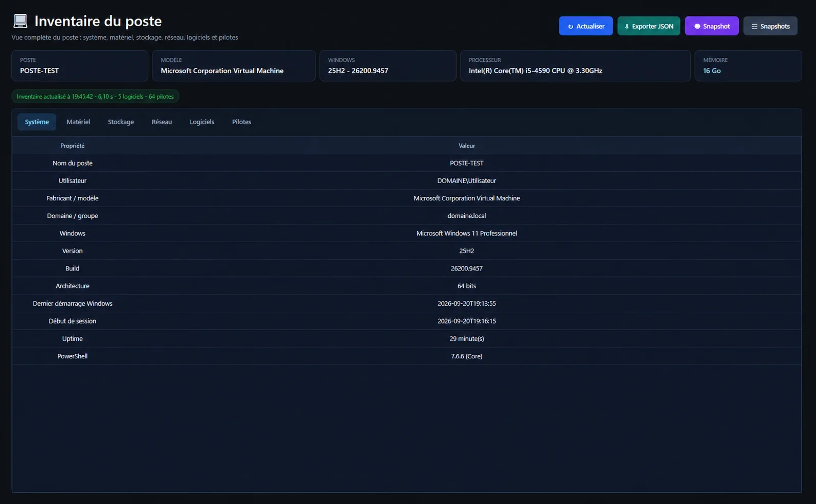The image size is (816, 504).
Task: Click the Architecture property cell
Action: 73,286
